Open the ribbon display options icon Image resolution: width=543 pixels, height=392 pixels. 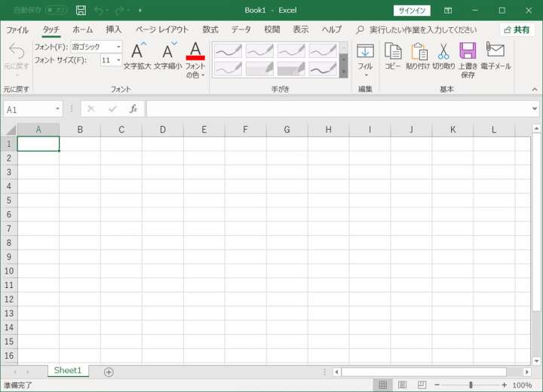click(448, 11)
